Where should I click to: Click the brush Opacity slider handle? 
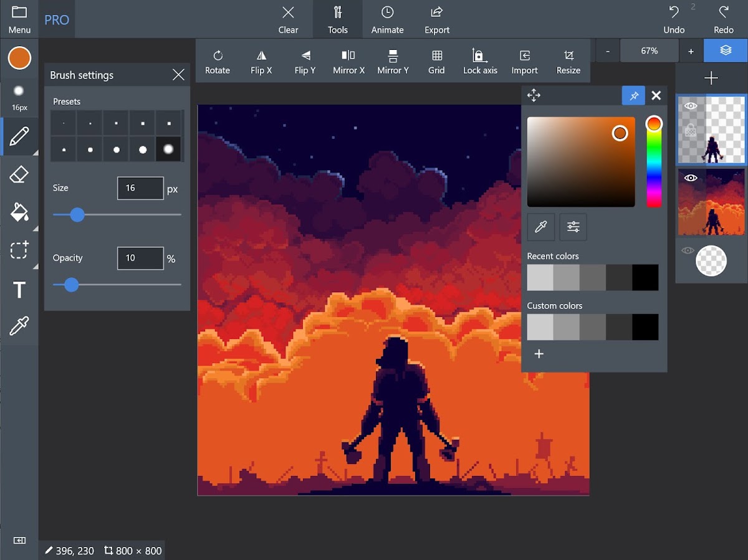72,285
